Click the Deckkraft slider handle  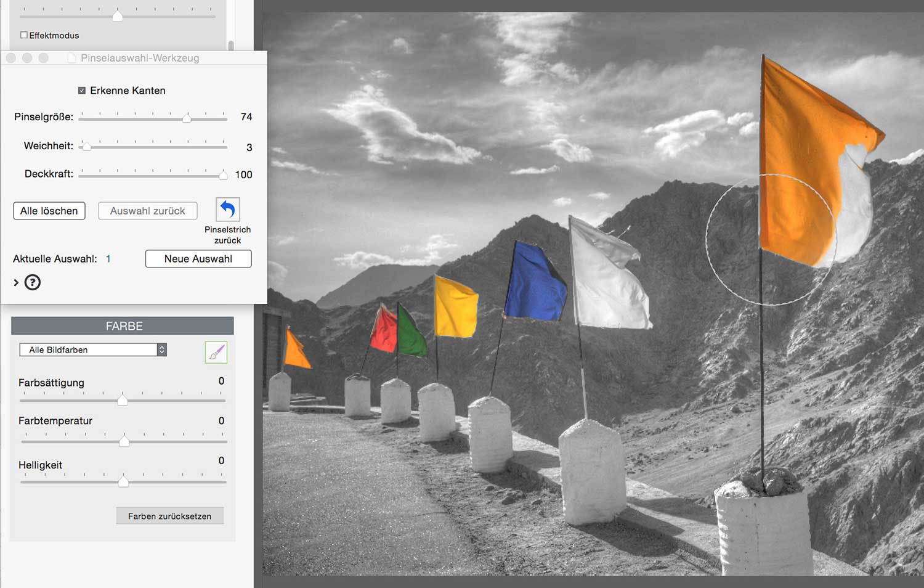[x=223, y=175]
